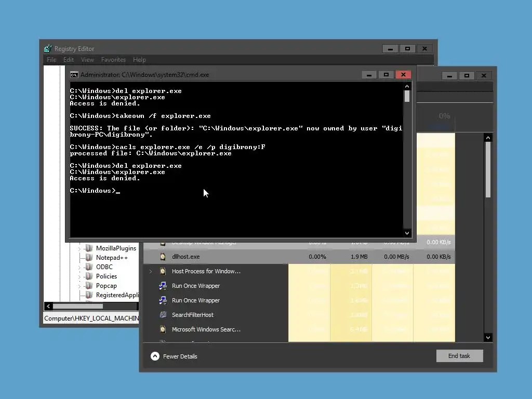Click cmd scrollbar down arrow
532x399 pixels.
point(407,233)
